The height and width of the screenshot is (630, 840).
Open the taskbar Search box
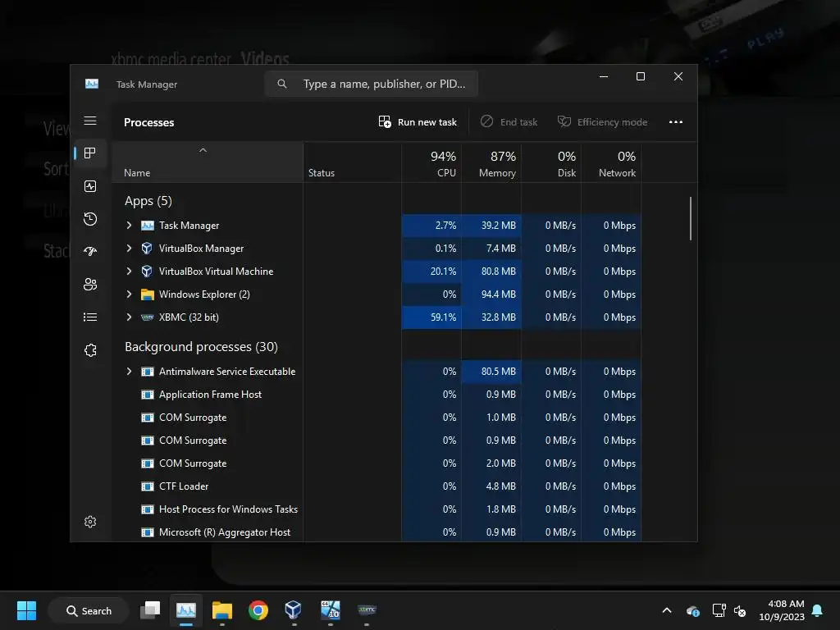click(x=89, y=610)
